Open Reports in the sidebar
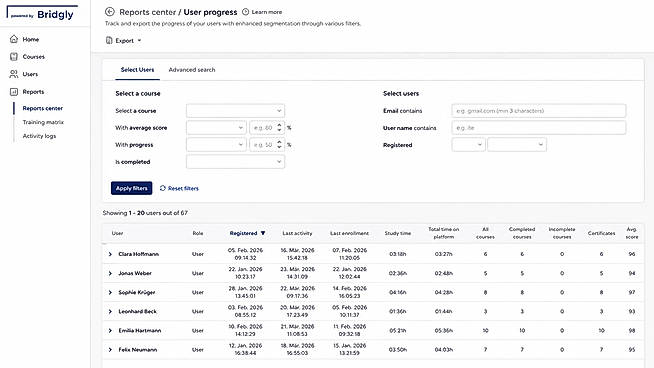Viewport: 654px width, 368px height. 33,92
